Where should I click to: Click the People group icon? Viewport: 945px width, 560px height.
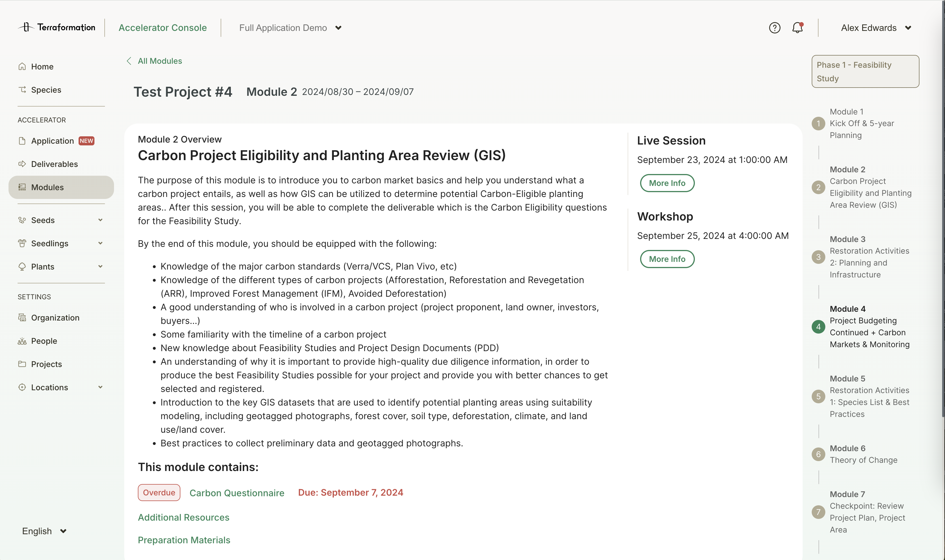point(22,341)
